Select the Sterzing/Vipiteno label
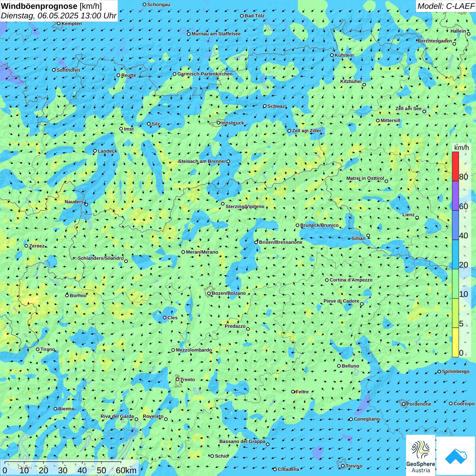This screenshot has width=476, height=476. pos(245,206)
